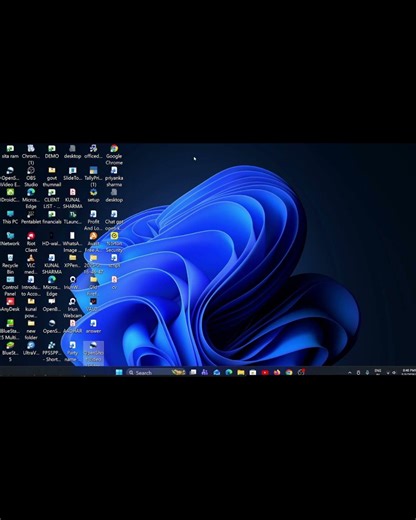The width and height of the screenshot is (416, 520).
Task: Open the taskbar clock and date
Action: [409, 372]
